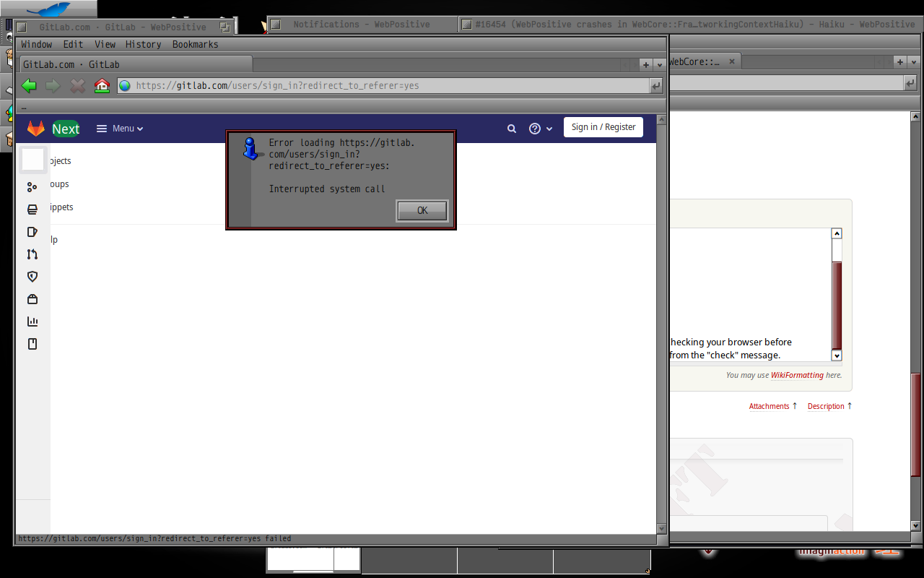Click the 'Interrupted system call' error text
The height and width of the screenshot is (578, 924).
coord(327,189)
